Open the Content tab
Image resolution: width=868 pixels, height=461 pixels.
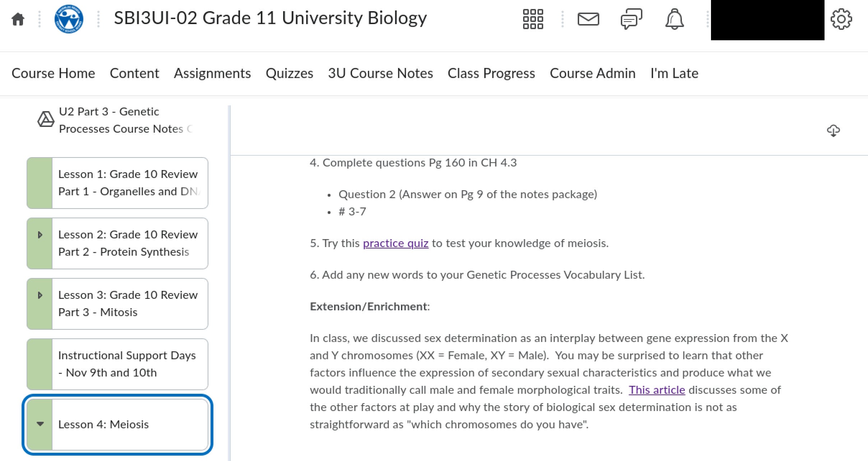pyautogui.click(x=134, y=73)
